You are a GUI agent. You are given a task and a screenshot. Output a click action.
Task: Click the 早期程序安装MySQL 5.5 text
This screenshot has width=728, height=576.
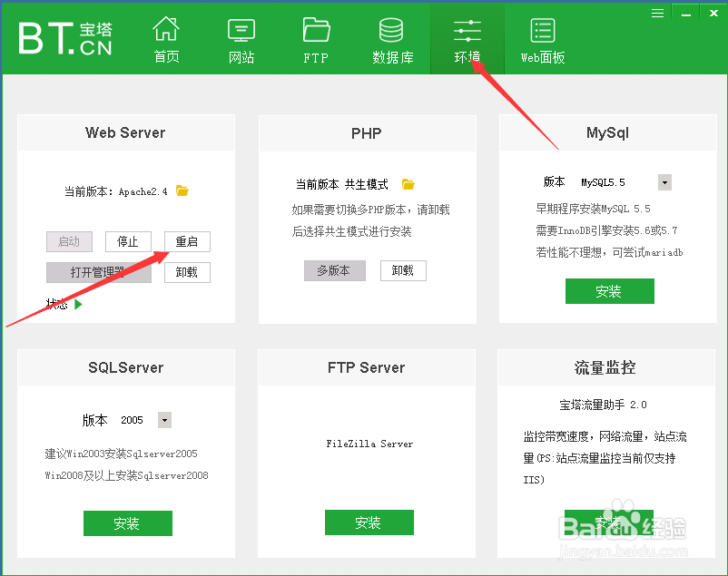tap(593, 209)
